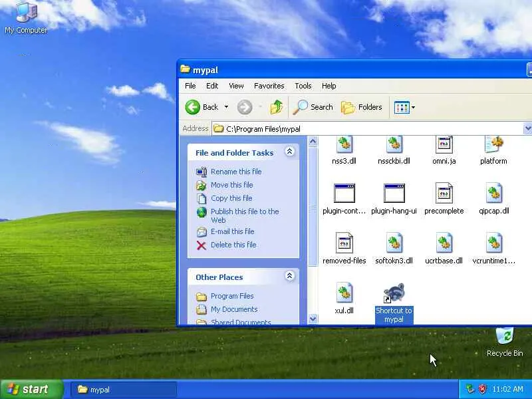Open the View menu

click(236, 86)
